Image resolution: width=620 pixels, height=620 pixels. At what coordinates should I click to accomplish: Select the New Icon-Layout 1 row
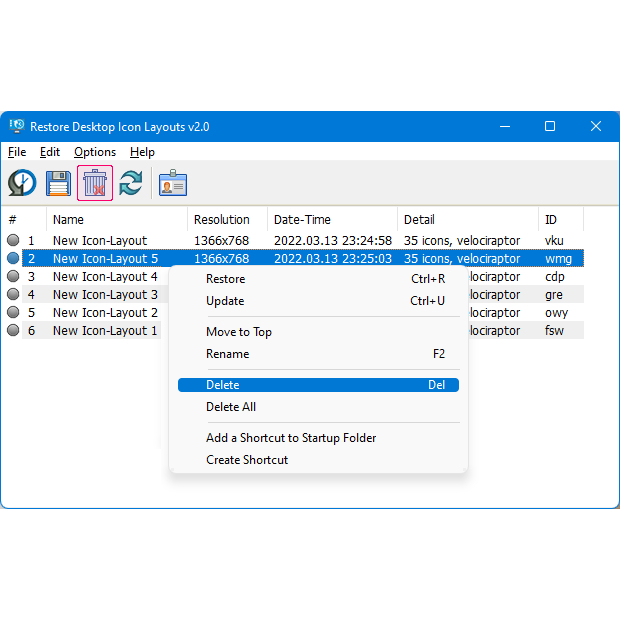pos(104,331)
